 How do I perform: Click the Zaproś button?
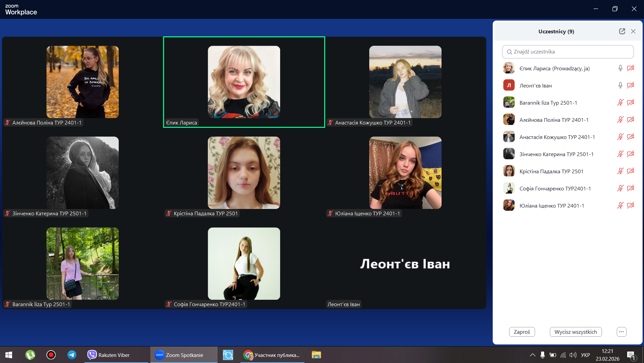click(522, 332)
